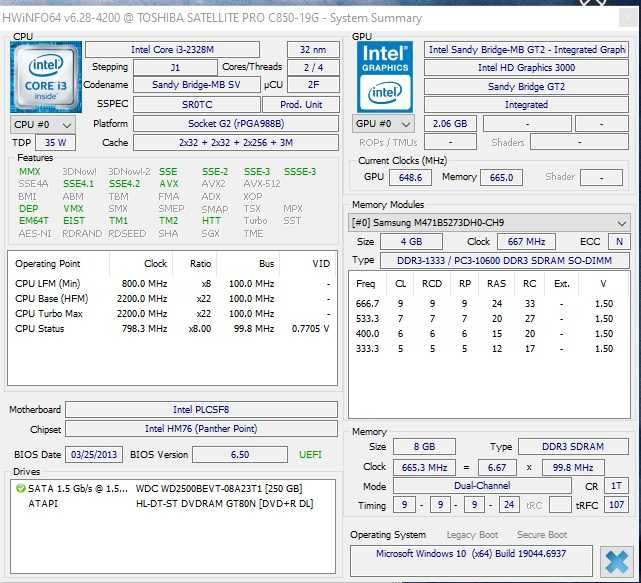
Task: Click the GPU memory clock 665.0 value
Action: click(x=501, y=178)
